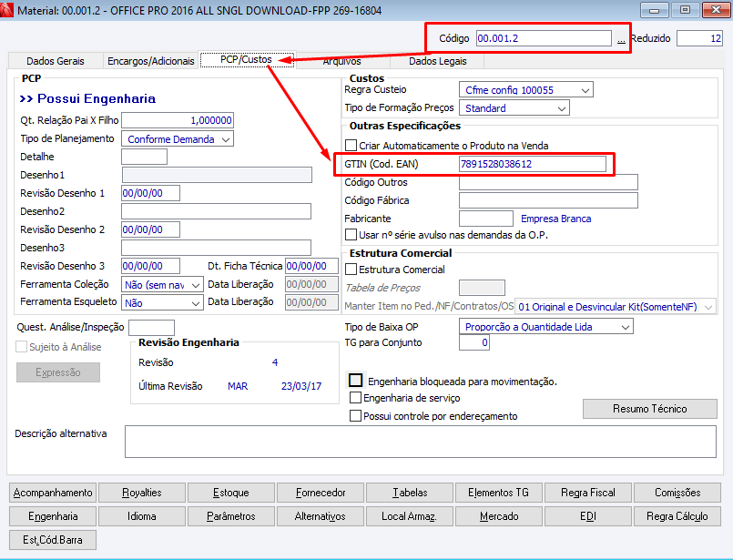Click the Fornecedor button

tap(321, 493)
